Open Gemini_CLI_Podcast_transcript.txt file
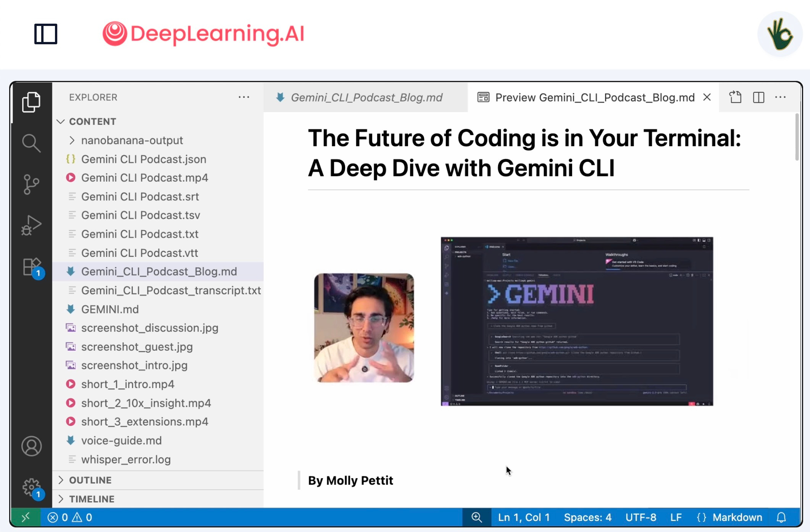The width and height of the screenshot is (810, 532). coord(158,290)
